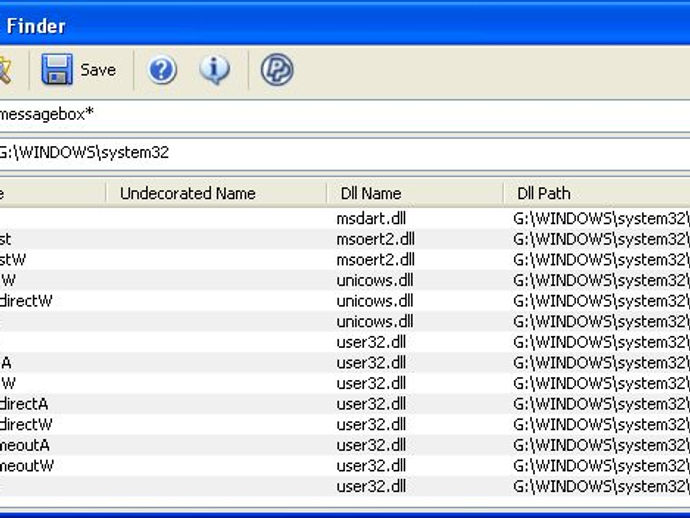This screenshot has height=518, width=690.
Task: Click the PayPal donate icon
Action: [277, 70]
